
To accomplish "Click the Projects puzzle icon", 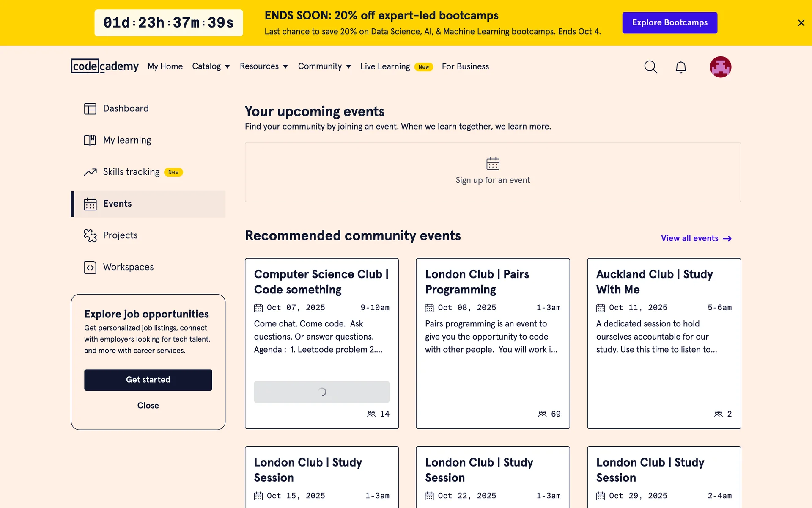I will (90, 235).
